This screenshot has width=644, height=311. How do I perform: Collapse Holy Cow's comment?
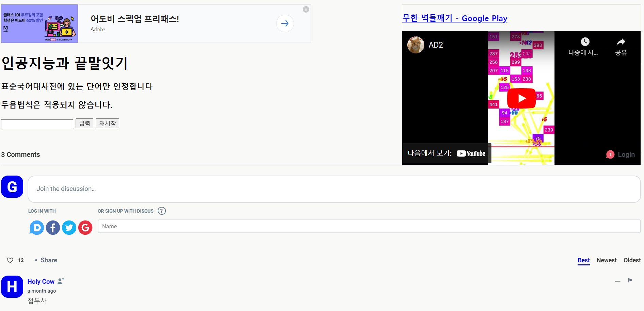coord(617,281)
